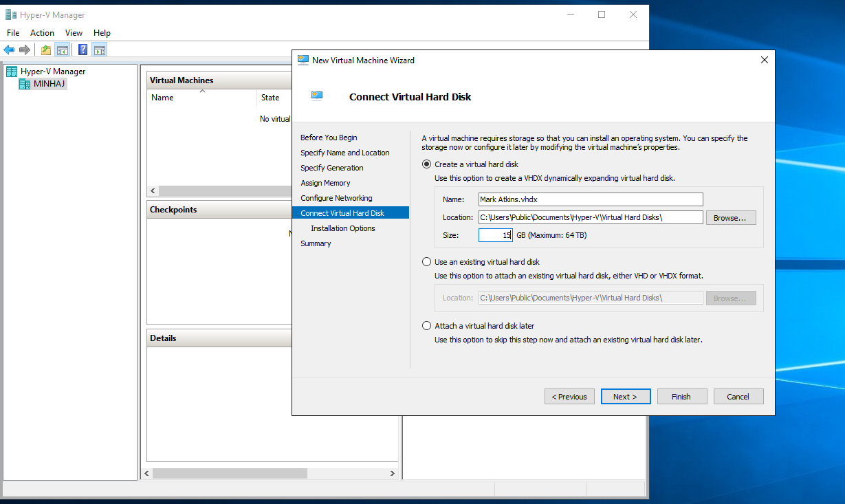
Task: Toggle Show/Hide Action Pane toolbar icon
Action: click(100, 50)
